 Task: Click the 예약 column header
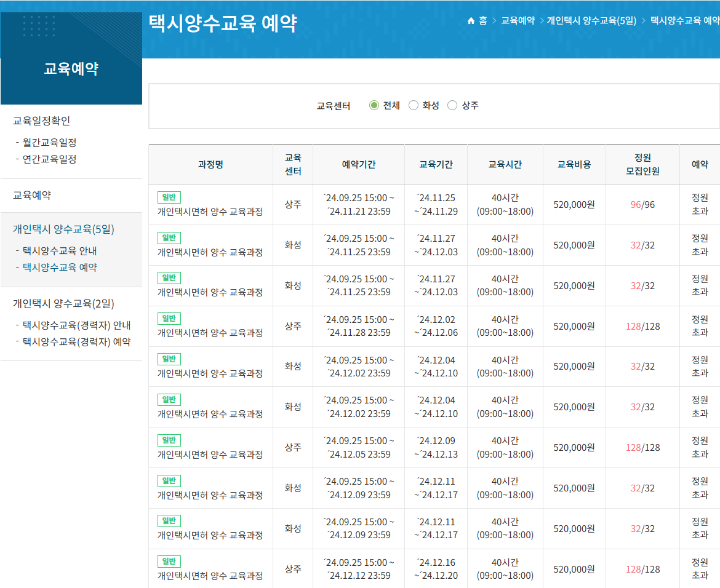click(700, 164)
